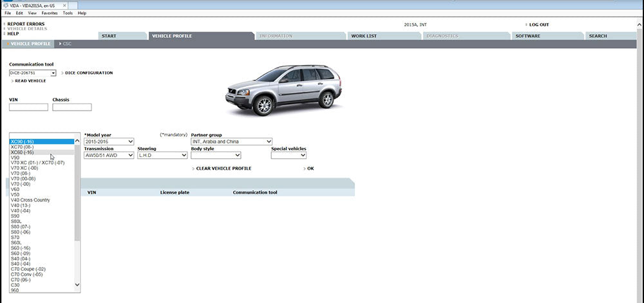The width and height of the screenshot is (644, 303).
Task: Open DICE CONFIGURATION
Action: tap(88, 73)
